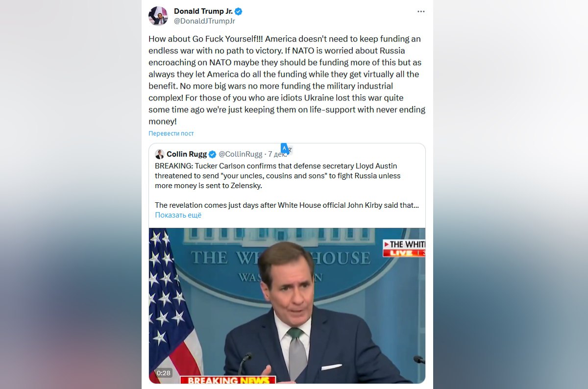Open the three-dot more options menu

(421, 11)
